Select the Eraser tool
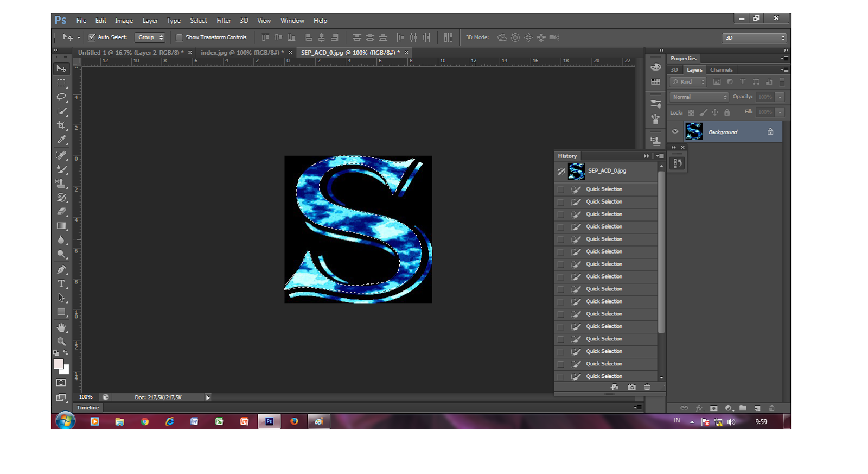This screenshot has height=474, width=868. click(61, 212)
